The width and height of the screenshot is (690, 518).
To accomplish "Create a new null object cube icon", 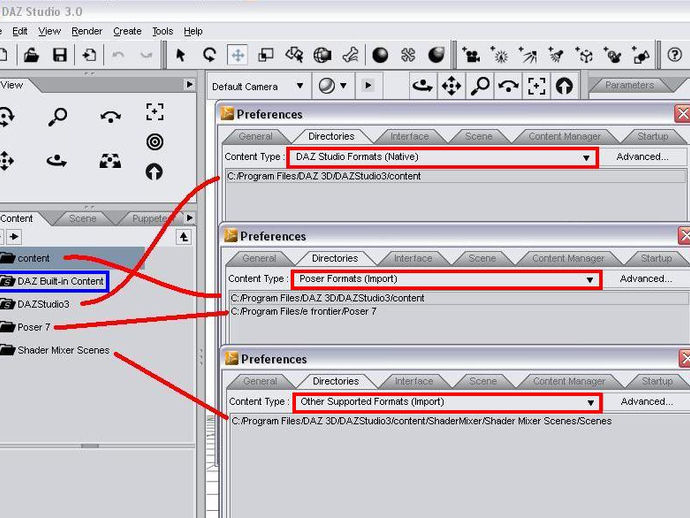I will 584,55.
